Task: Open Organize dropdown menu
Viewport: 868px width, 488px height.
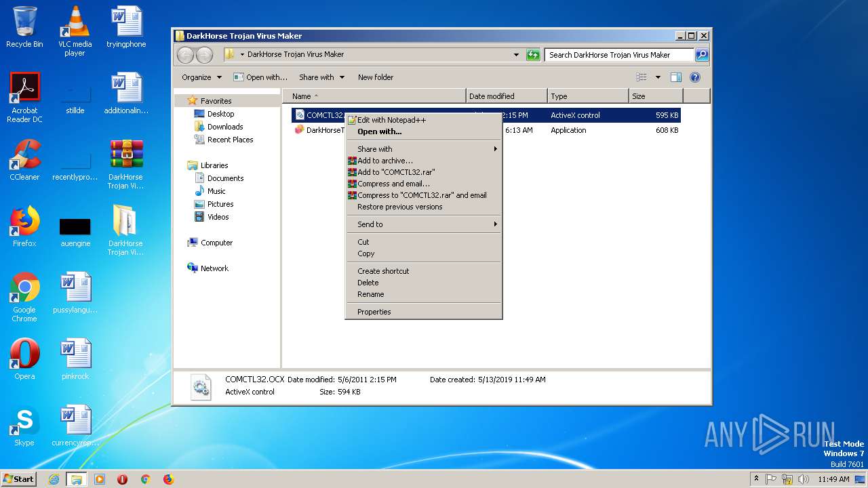Action: [201, 77]
